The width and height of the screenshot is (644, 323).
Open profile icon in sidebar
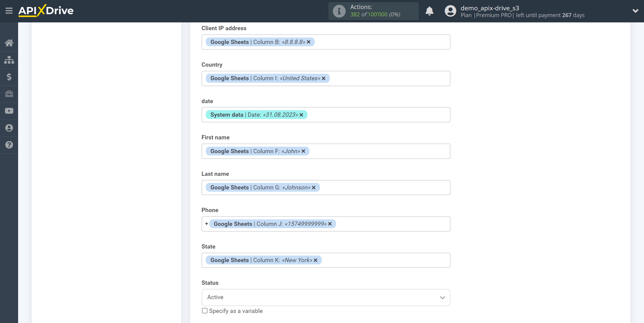[9, 128]
